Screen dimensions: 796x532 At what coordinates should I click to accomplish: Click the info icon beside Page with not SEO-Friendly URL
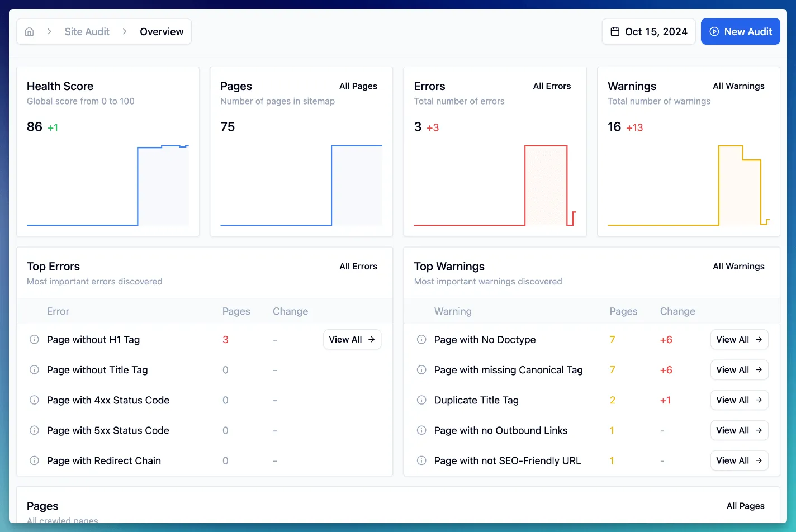[x=421, y=460]
